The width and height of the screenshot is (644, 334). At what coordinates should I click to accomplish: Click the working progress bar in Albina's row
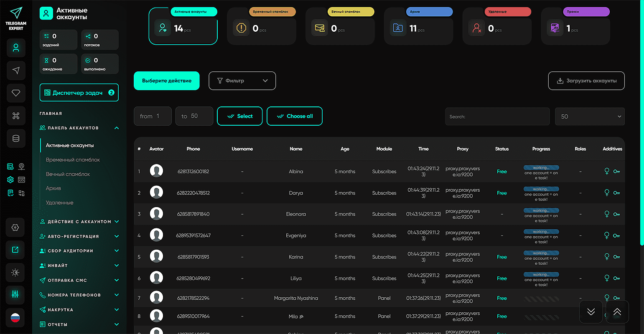(541, 167)
